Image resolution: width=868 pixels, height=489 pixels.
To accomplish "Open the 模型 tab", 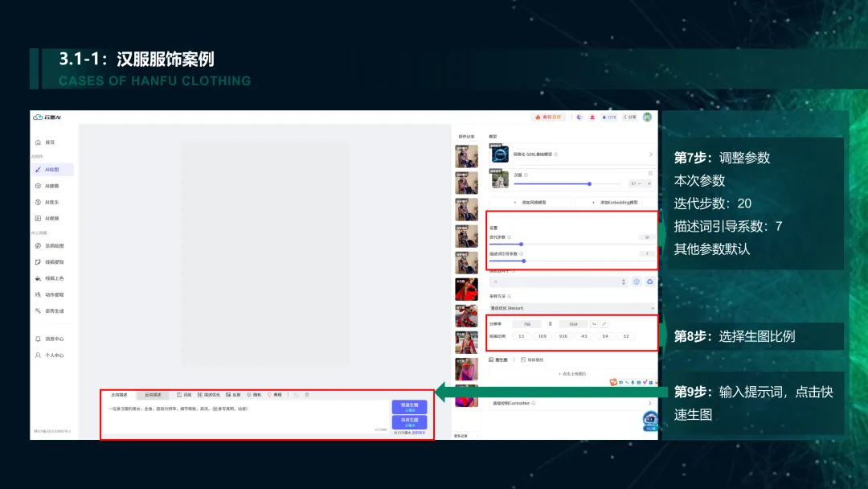I will (493, 136).
